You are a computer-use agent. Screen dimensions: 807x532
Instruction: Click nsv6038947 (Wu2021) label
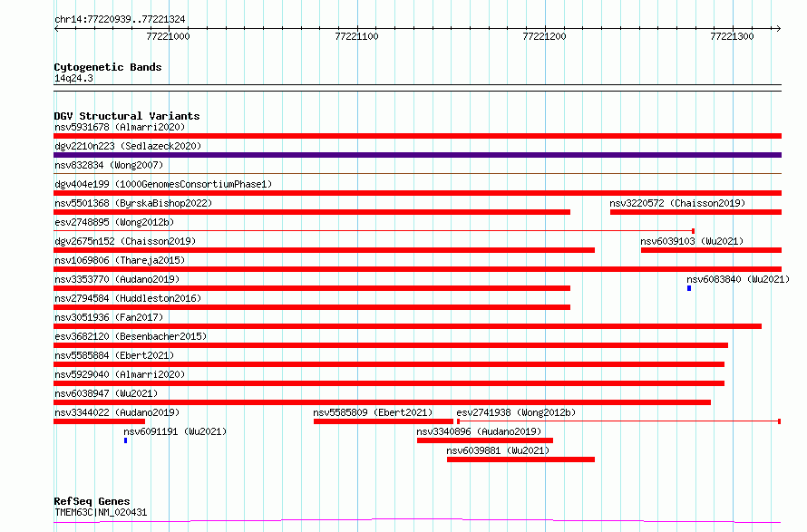(x=106, y=393)
